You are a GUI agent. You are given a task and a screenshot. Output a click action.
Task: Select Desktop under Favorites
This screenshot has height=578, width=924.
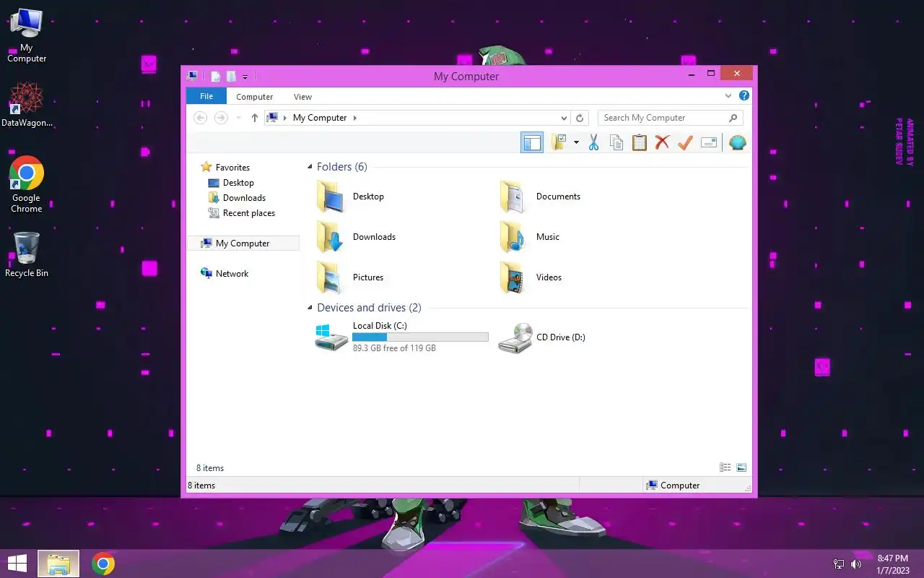click(x=238, y=183)
